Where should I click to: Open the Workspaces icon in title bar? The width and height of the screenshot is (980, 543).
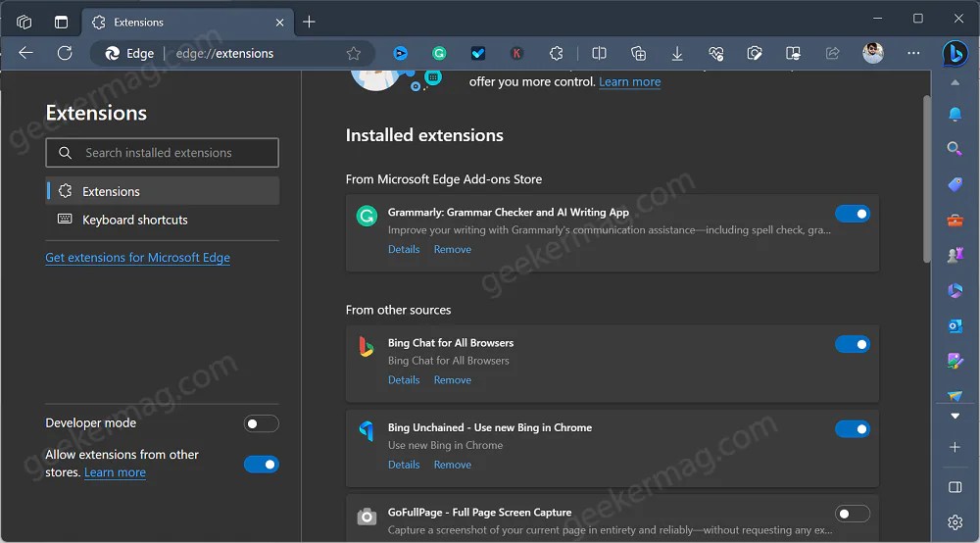click(24, 22)
